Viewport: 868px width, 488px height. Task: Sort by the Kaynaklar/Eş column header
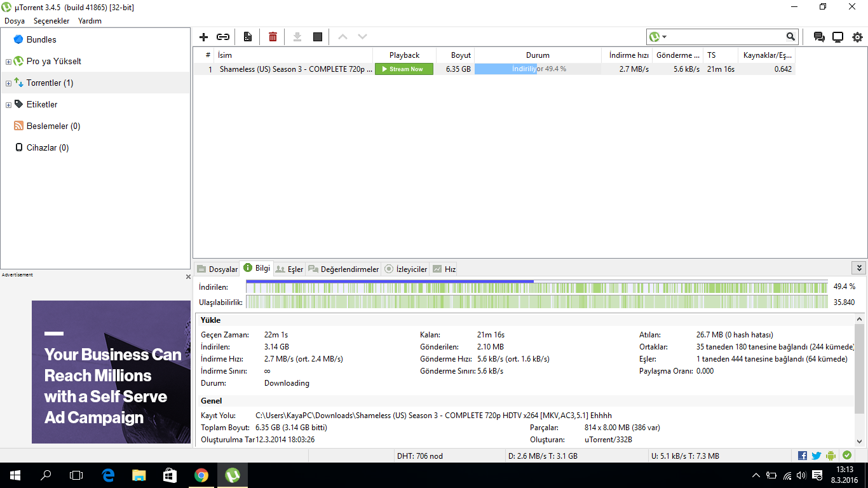[766, 55]
